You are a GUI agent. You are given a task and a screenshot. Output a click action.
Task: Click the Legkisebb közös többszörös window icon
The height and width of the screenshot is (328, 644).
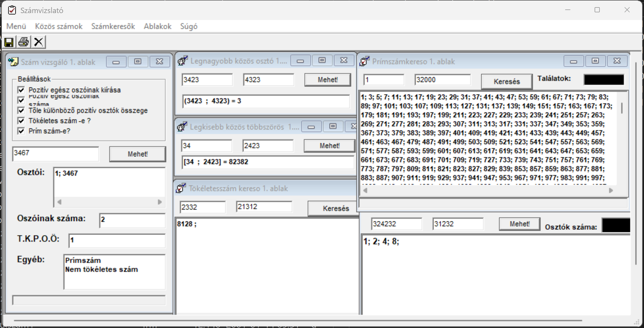click(182, 127)
